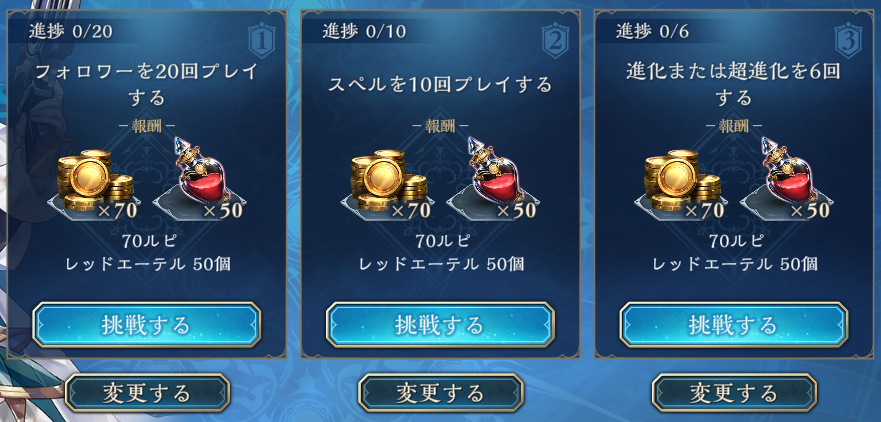Click the number 2 shield badge
The width and height of the screenshot is (881, 422).
[555, 40]
